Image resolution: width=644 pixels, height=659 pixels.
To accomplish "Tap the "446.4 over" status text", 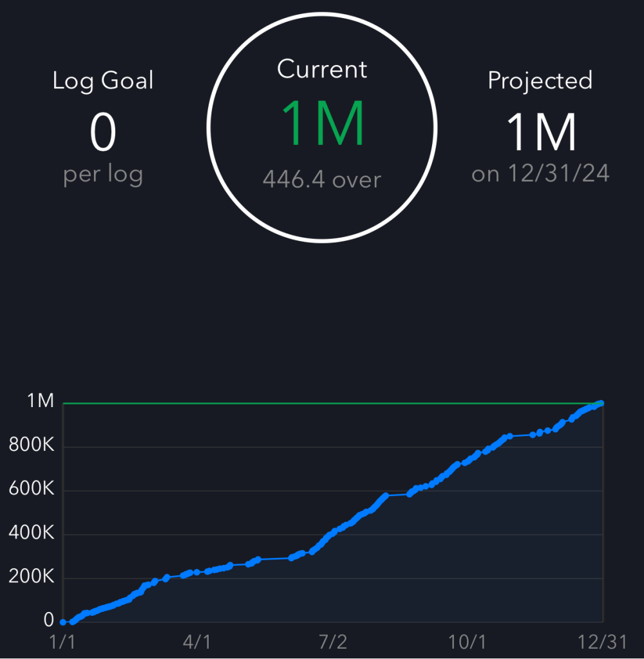I will 322,179.
